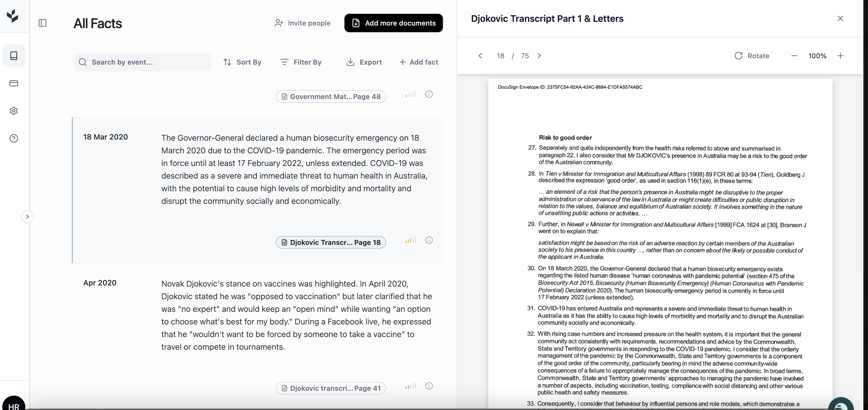The width and height of the screenshot is (868, 410).
Task: Expand the sidebar with the chevron arrow
Action: [28, 217]
